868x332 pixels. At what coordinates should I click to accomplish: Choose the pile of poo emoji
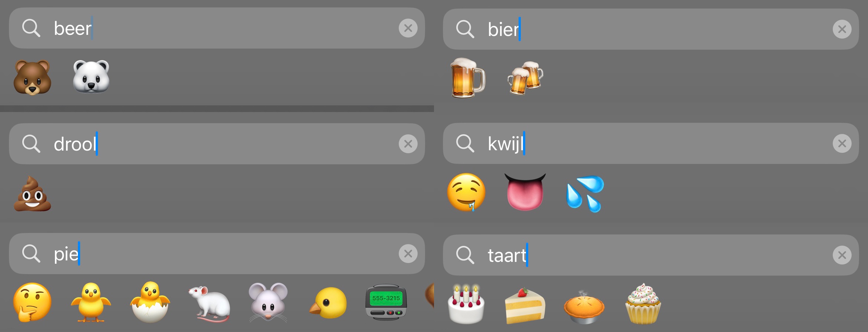(32, 194)
